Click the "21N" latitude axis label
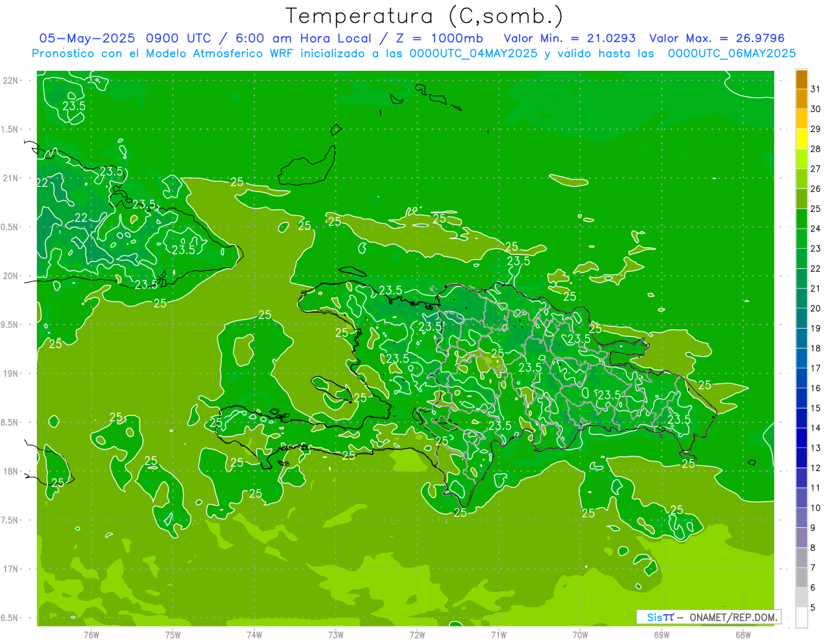 tap(10, 178)
